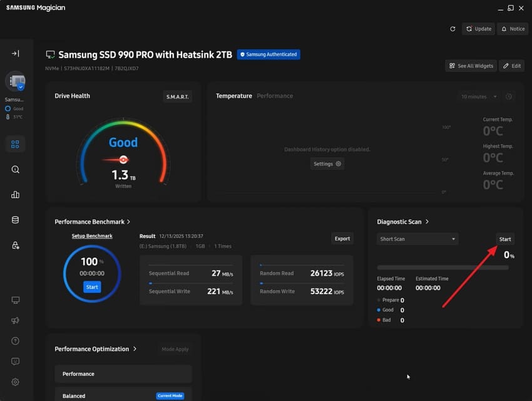Image resolution: width=532 pixels, height=401 pixels.
Task: Start the Diagnostic Scan
Action: pos(505,239)
